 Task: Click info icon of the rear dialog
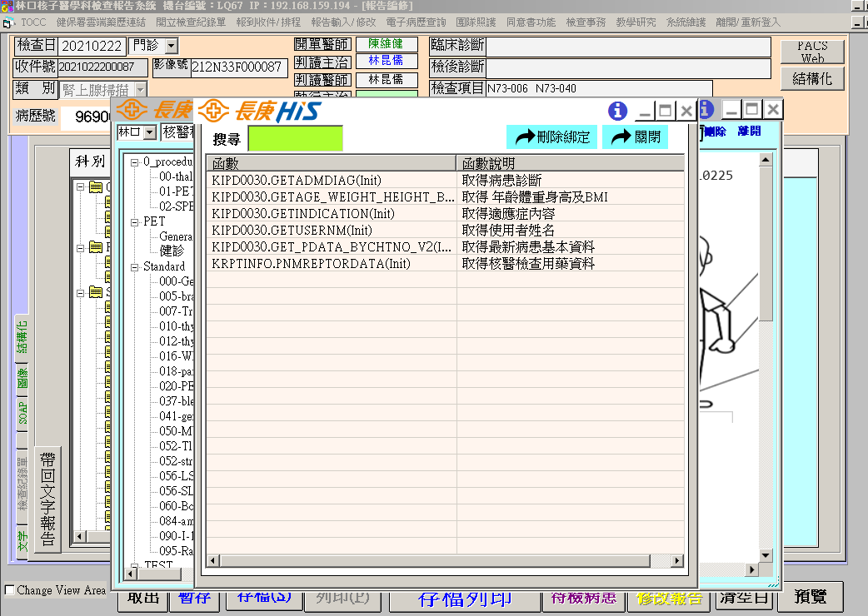tap(706, 109)
